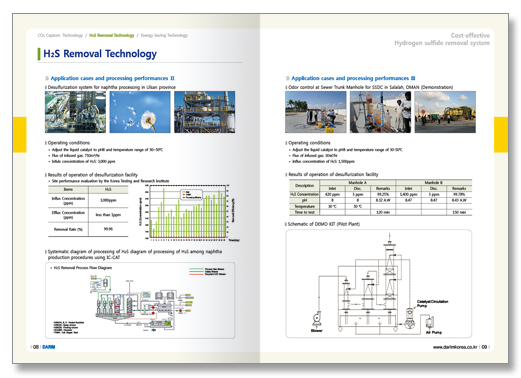
Task: Click the green bar beside H2S Removal Technology
Action: (39, 54)
